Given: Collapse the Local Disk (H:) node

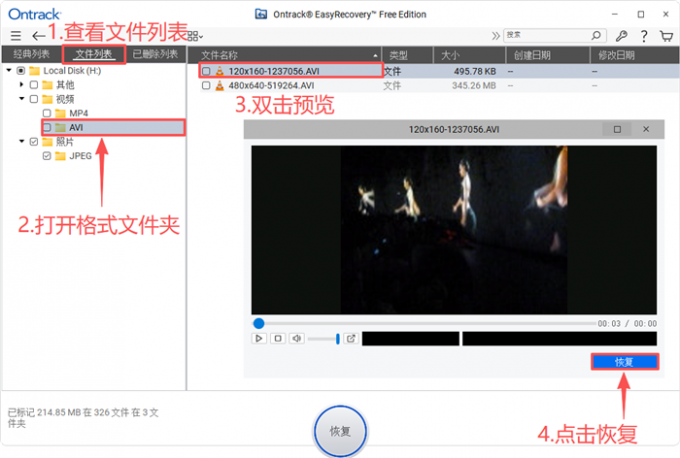Looking at the screenshot, I should coord(9,70).
